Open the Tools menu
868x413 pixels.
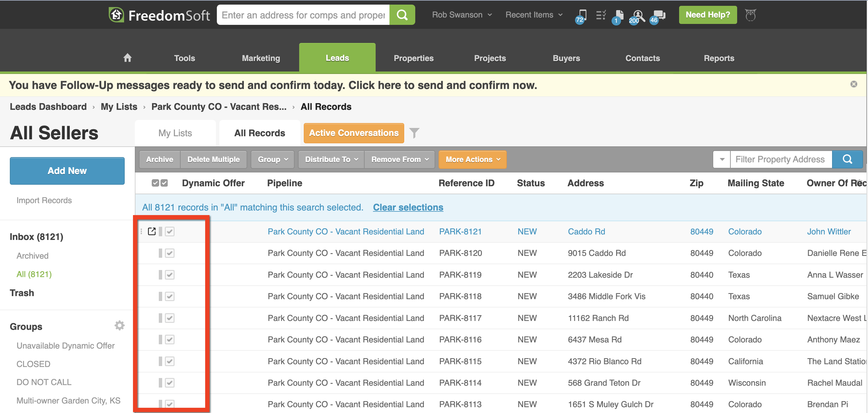pos(184,58)
